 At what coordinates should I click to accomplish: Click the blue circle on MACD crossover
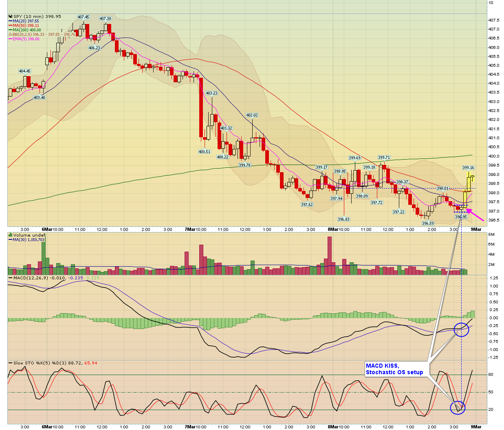pyautogui.click(x=462, y=329)
